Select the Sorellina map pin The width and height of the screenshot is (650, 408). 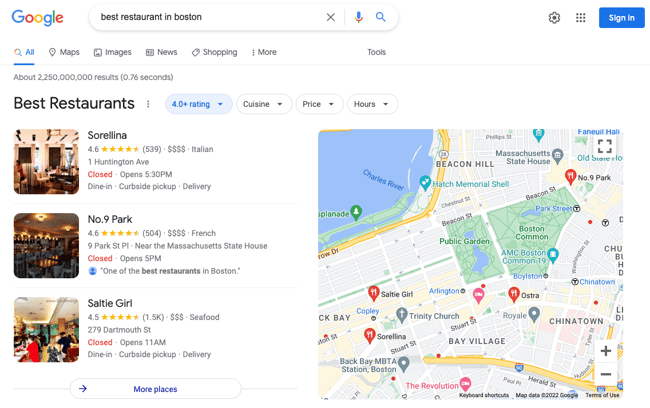click(x=369, y=335)
